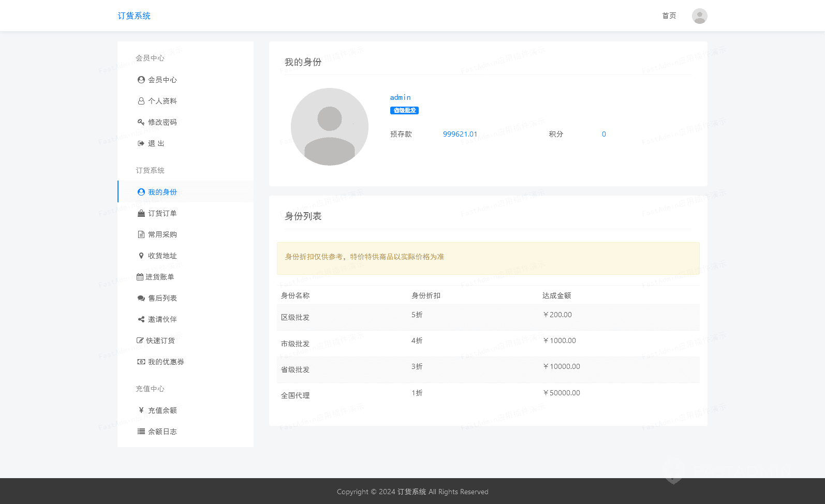Click the 预存款 balance amount 999621.01
Viewport: 825px width, 504px height.
460,134
